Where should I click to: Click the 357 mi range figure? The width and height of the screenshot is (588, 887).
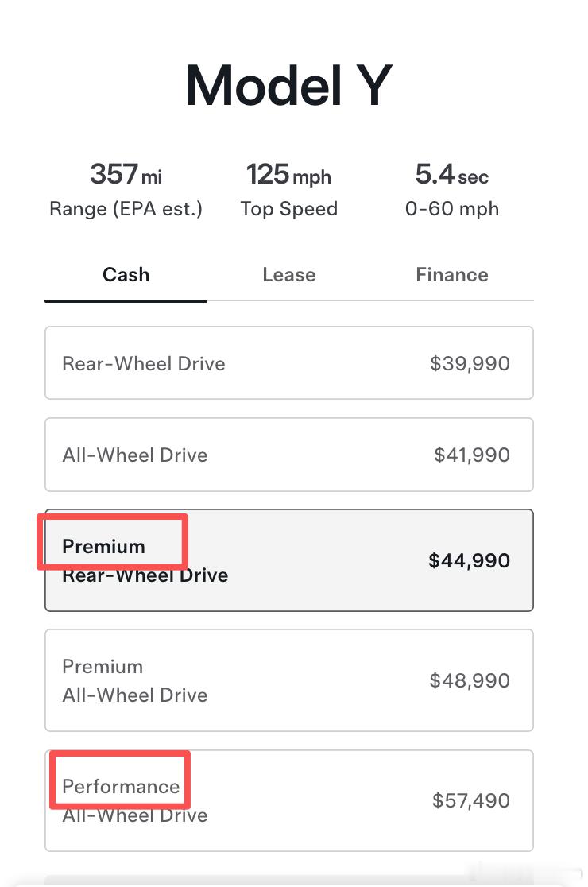(126, 174)
